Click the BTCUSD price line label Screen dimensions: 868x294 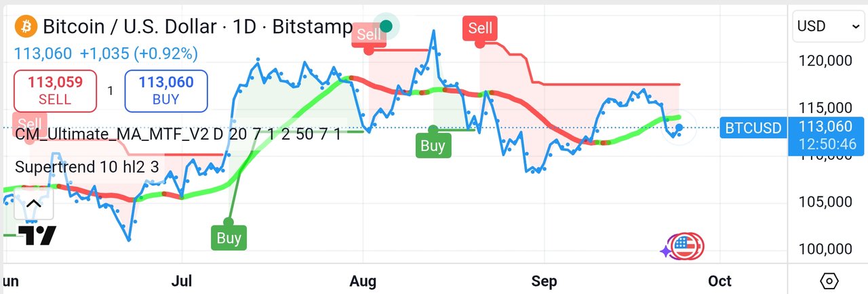[x=753, y=127]
